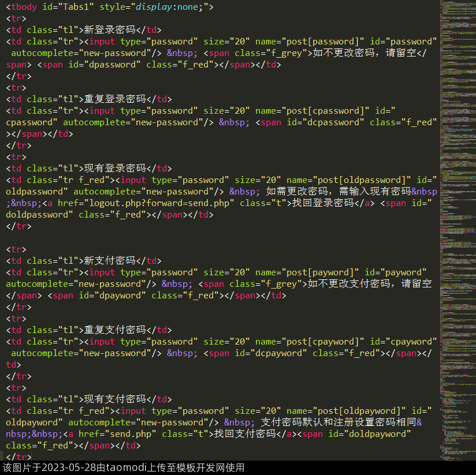Click the 新支付密码 label text
Image resolution: width=476 pixels, height=475 pixels.
109,261
